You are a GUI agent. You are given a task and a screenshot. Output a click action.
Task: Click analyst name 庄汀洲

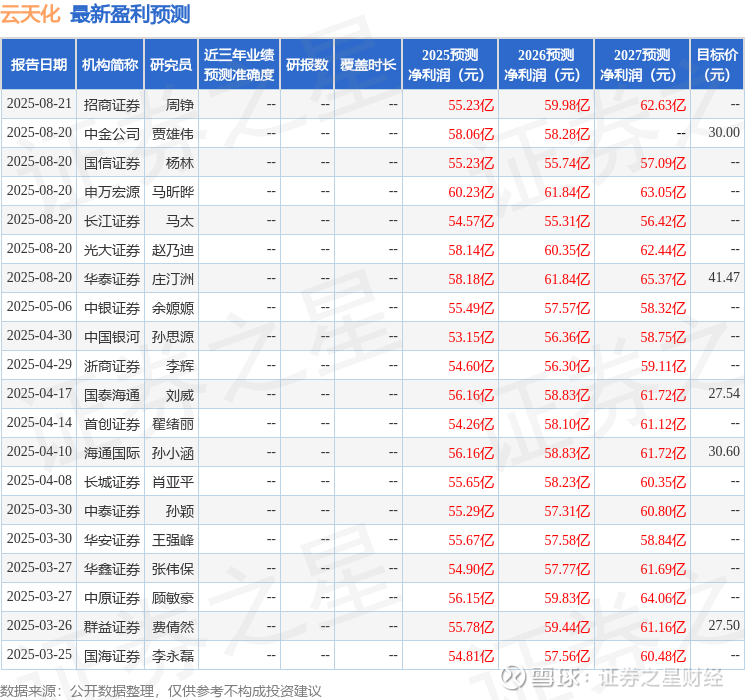pyautogui.click(x=172, y=278)
